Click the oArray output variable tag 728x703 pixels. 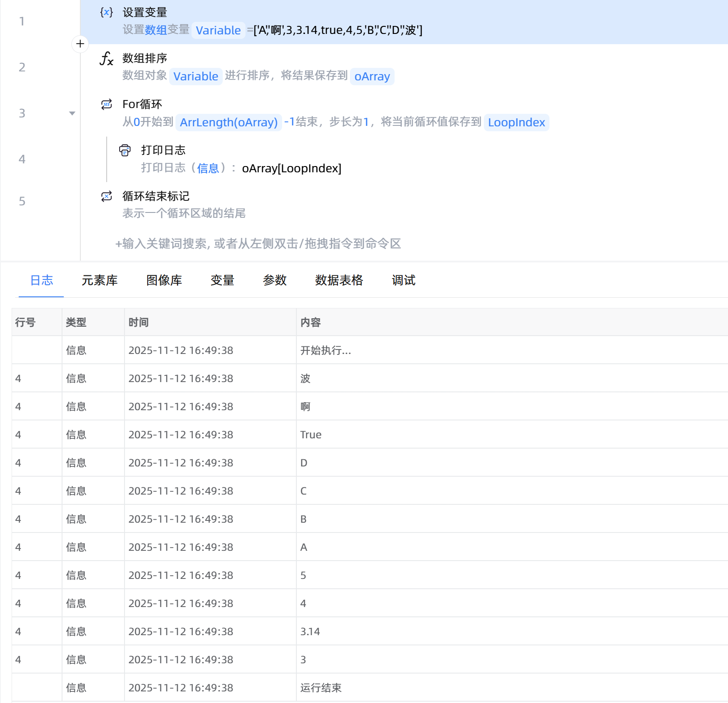click(372, 76)
